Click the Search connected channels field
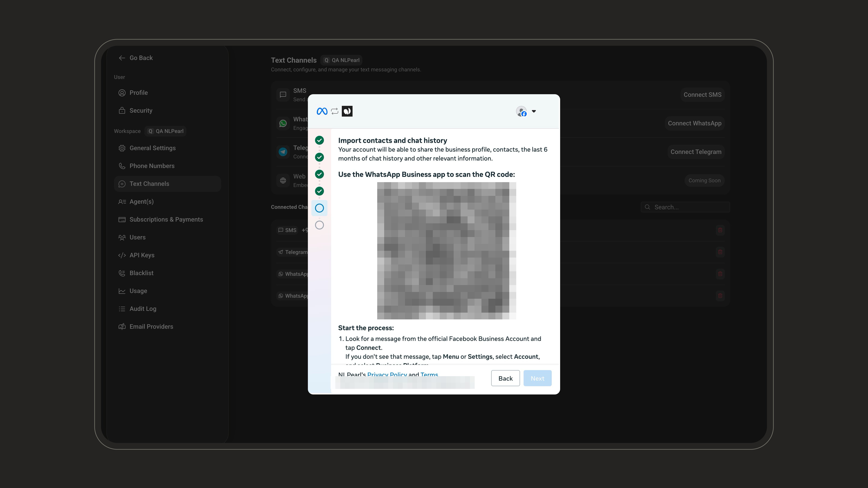This screenshot has height=488, width=868. click(x=685, y=207)
